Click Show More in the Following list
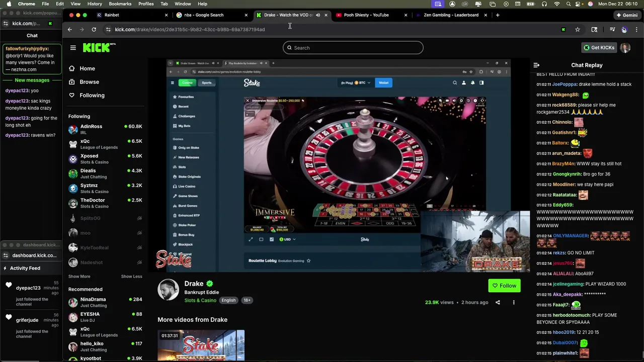Viewport: 644px width, 362px height. pos(79,277)
